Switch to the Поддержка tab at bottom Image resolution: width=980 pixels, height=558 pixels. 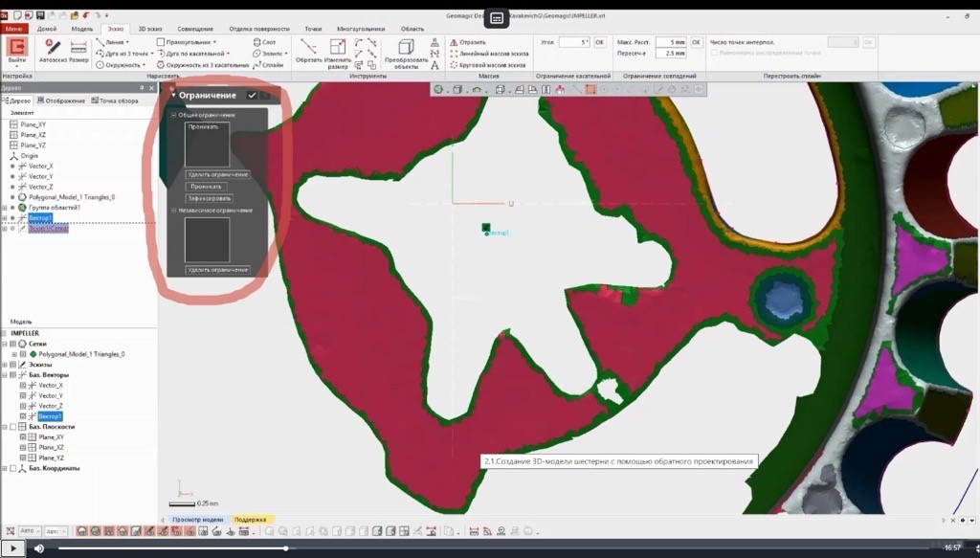point(250,520)
